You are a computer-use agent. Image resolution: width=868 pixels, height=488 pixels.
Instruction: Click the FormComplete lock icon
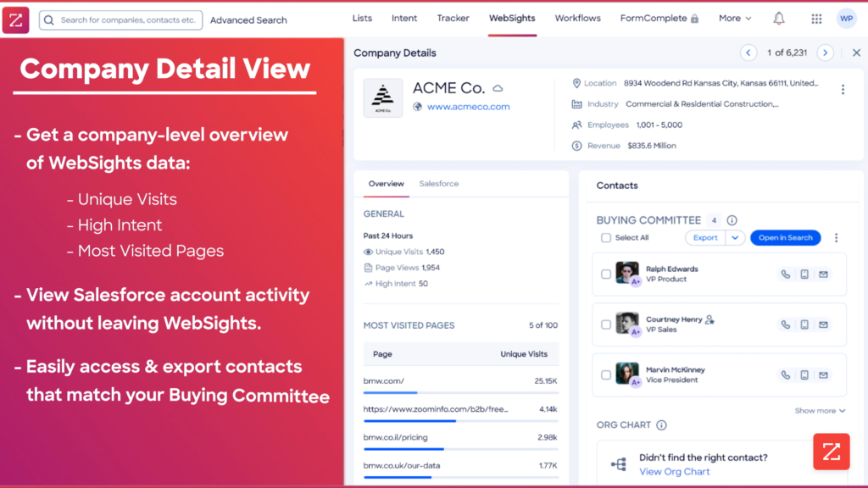695,19
